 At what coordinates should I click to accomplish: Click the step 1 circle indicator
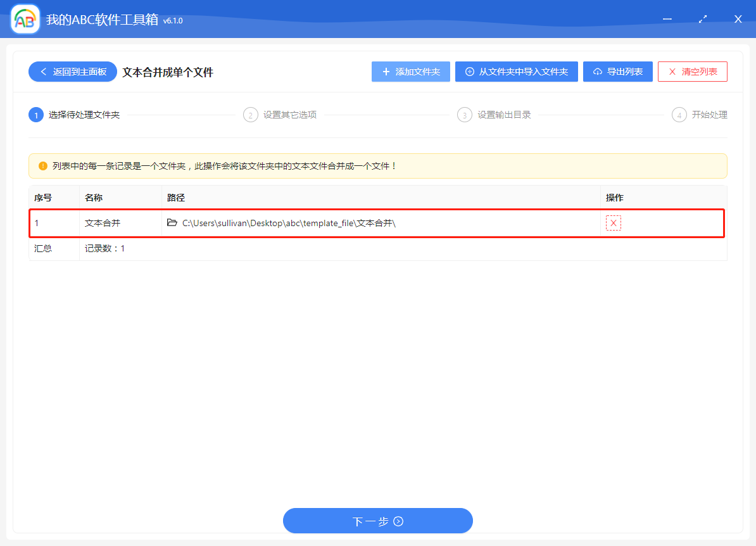pos(36,115)
